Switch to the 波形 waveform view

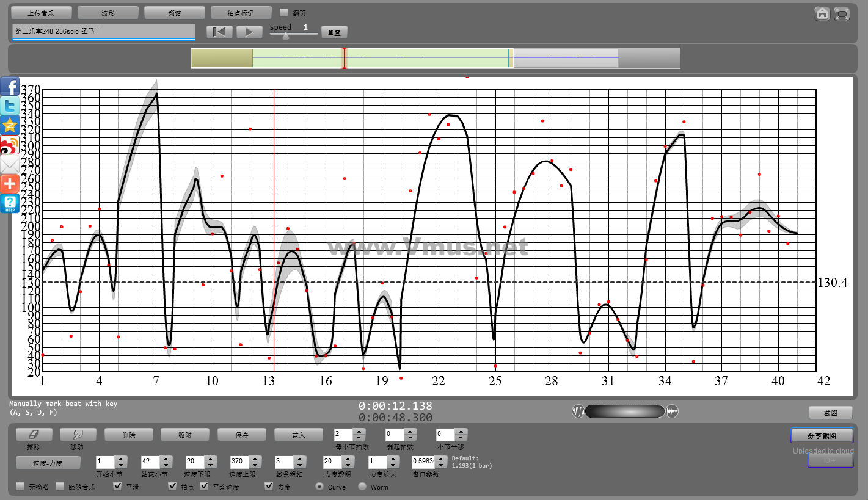(108, 13)
